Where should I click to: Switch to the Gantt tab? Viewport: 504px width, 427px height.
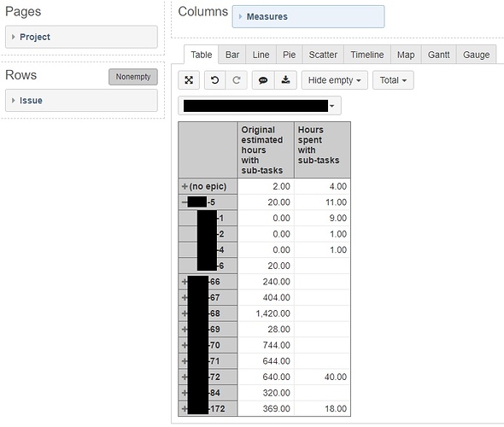(438, 55)
